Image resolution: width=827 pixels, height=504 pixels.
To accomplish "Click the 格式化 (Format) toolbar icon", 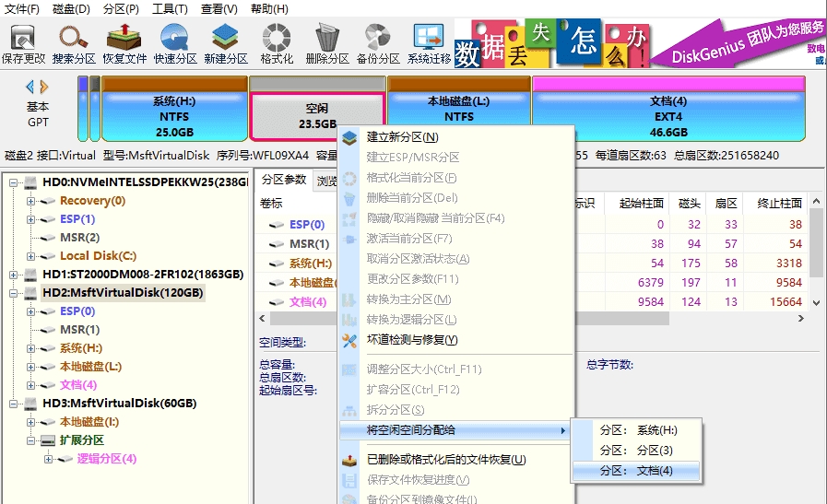I will pos(277,42).
